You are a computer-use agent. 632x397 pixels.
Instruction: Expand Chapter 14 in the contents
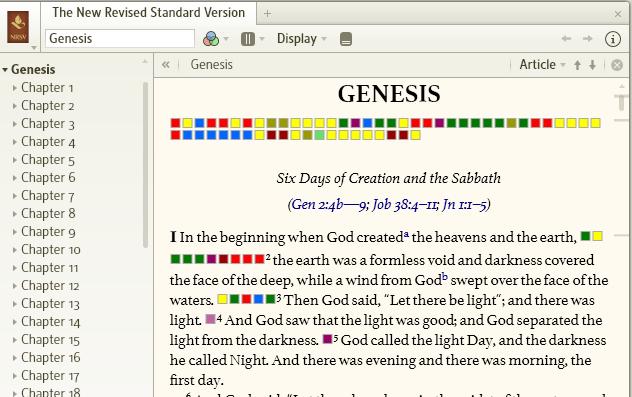(x=15, y=322)
